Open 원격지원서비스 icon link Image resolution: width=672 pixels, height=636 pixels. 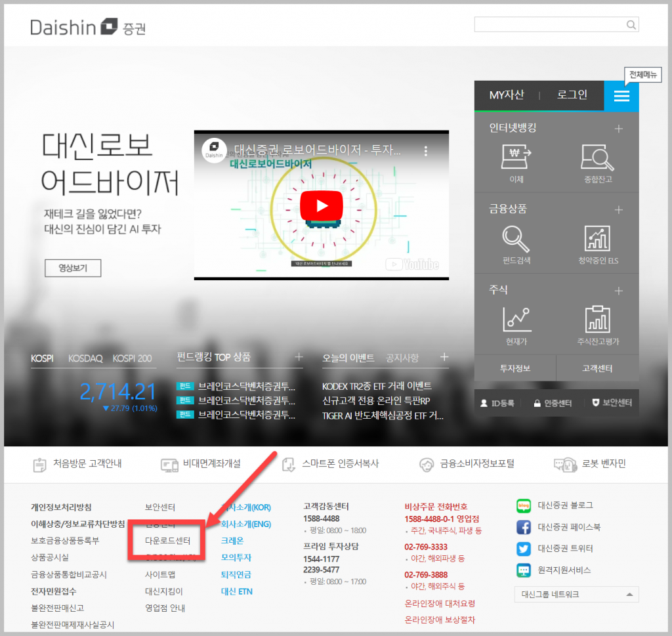[524, 570]
